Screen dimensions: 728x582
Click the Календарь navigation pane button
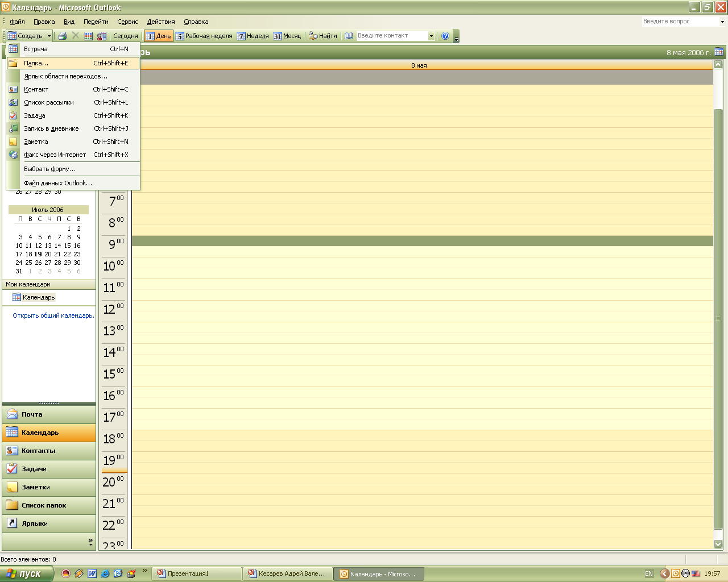pyautogui.click(x=49, y=433)
